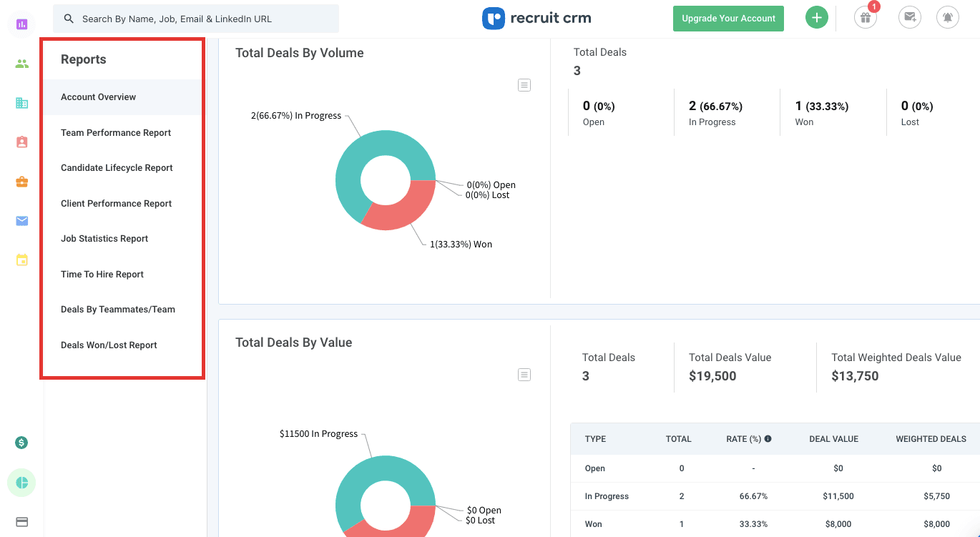This screenshot has width=980, height=537.
Task: Open the rewards gift icon with notification badge
Action: point(865,17)
